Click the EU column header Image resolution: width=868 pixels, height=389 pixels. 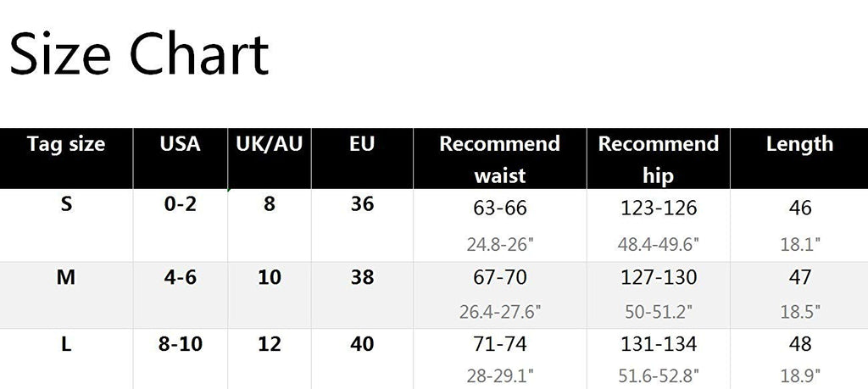pyautogui.click(x=362, y=144)
